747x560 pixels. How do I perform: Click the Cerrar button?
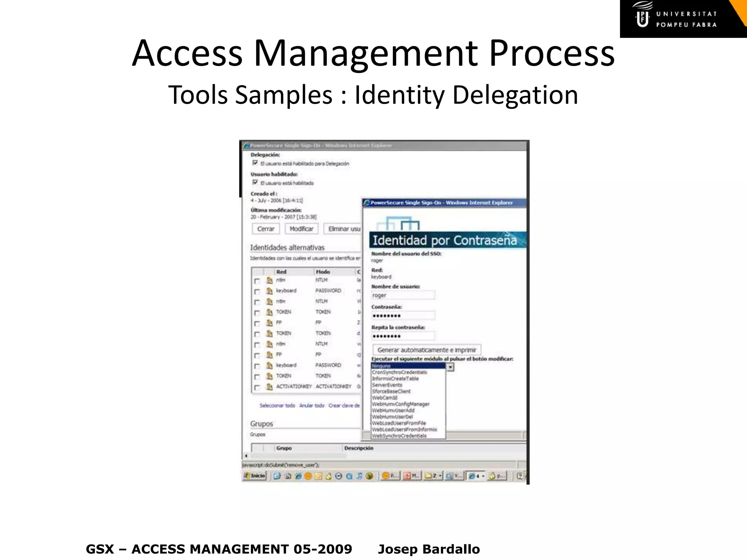(266, 229)
